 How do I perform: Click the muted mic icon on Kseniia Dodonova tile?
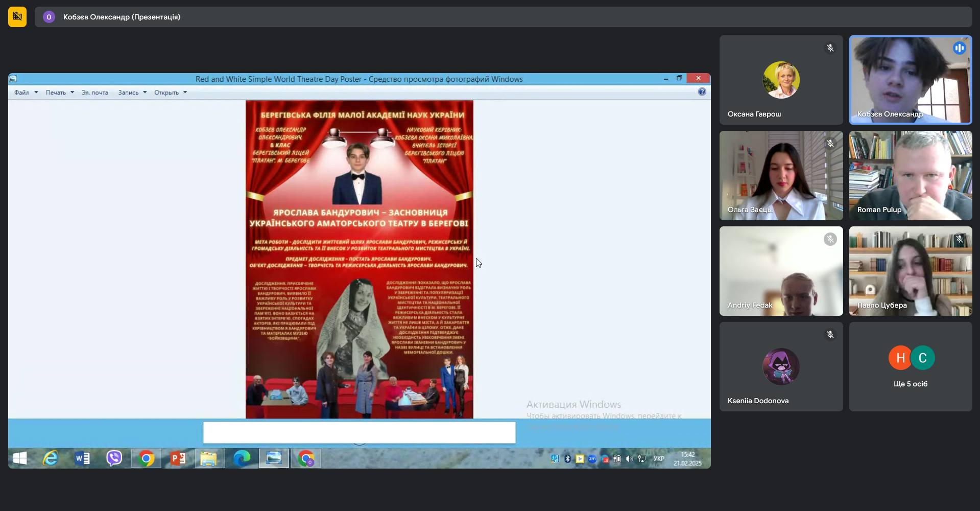coord(830,335)
